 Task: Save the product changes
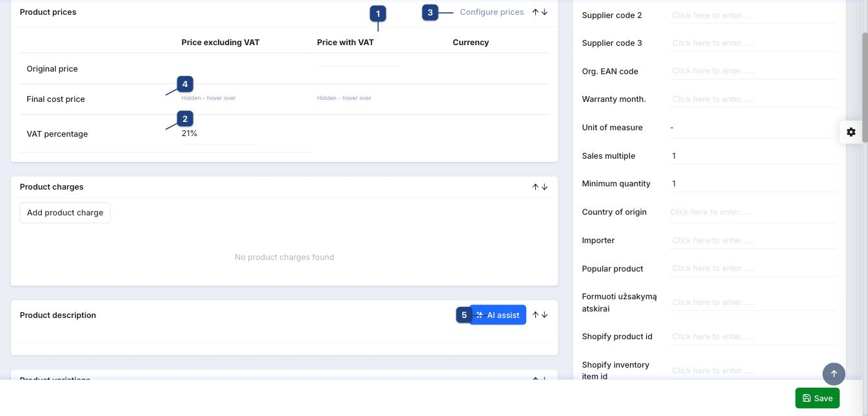(x=817, y=398)
